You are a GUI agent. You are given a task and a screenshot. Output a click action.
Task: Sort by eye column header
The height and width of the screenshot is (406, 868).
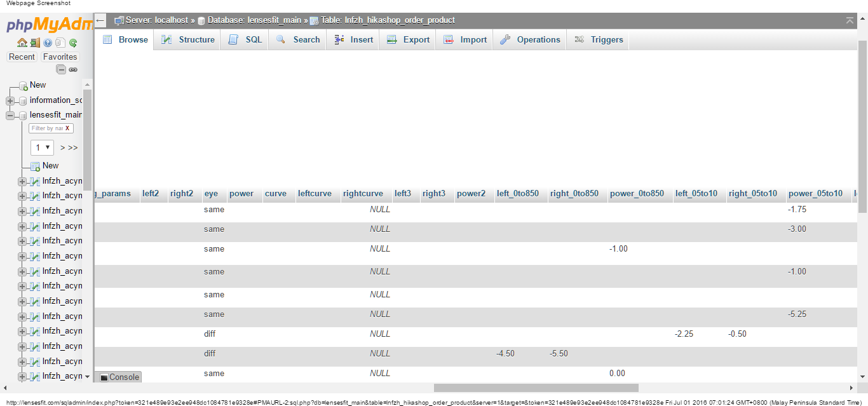[211, 194]
